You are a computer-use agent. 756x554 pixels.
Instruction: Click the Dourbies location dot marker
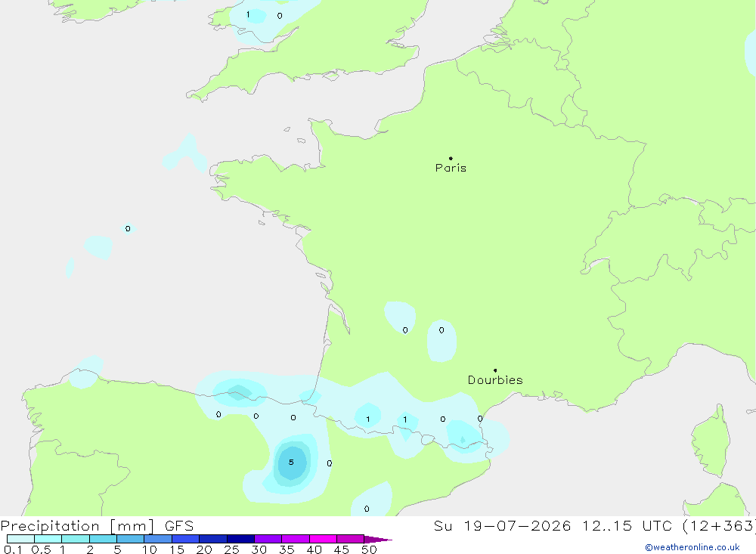[x=495, y=370]
